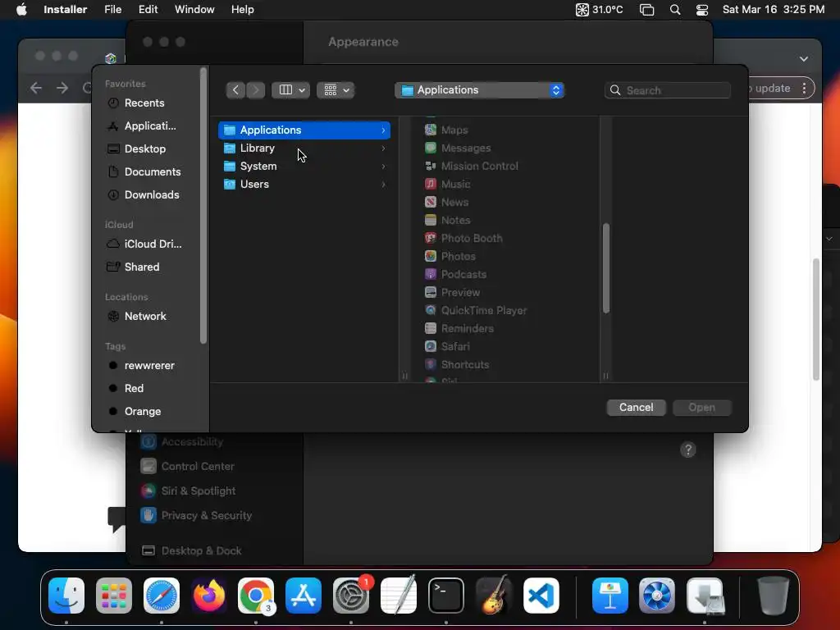Screen dimensions: 840x630
Task: Open Finder from the Dock
Action: click(x=66, y=596)
